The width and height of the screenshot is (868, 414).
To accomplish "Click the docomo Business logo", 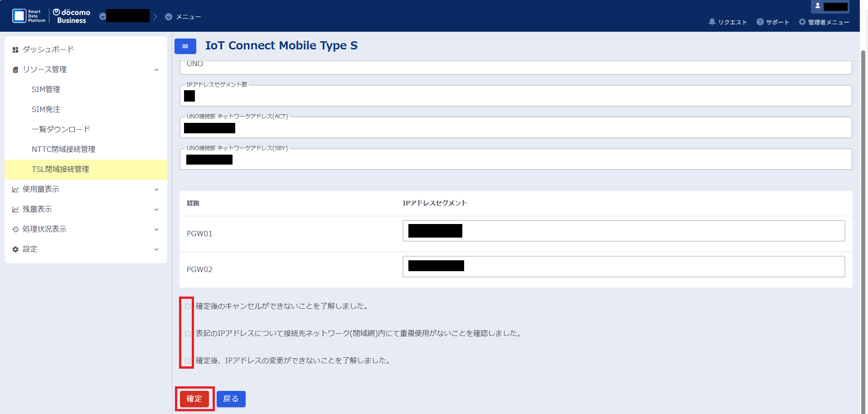I will 72,16.
